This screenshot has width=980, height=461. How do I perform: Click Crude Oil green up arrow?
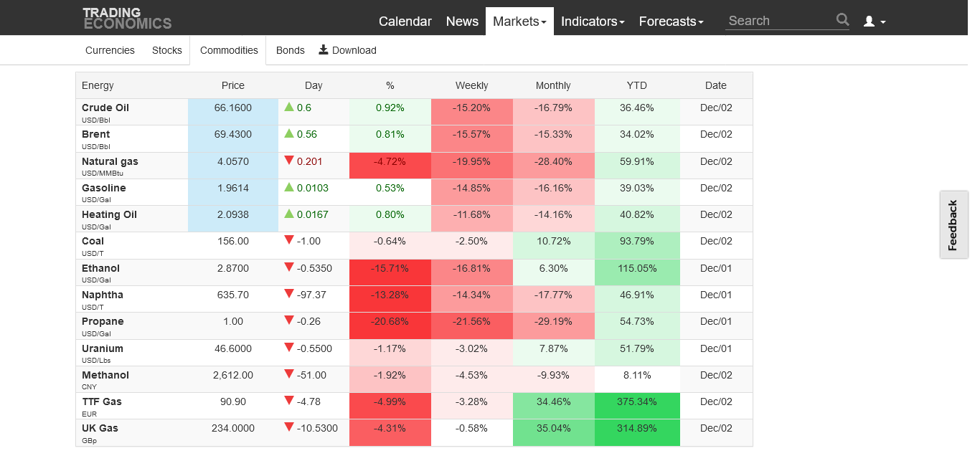289,107
